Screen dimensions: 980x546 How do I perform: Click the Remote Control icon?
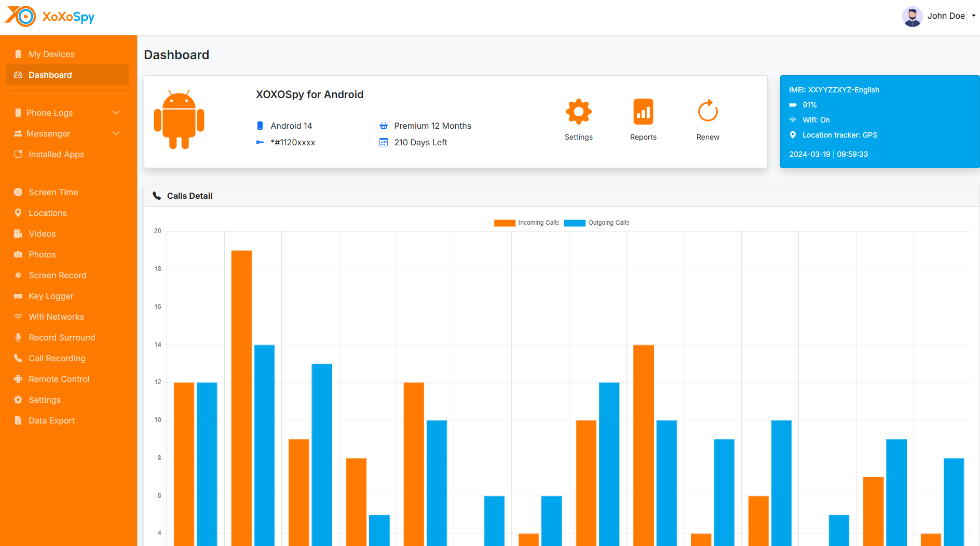18,379
